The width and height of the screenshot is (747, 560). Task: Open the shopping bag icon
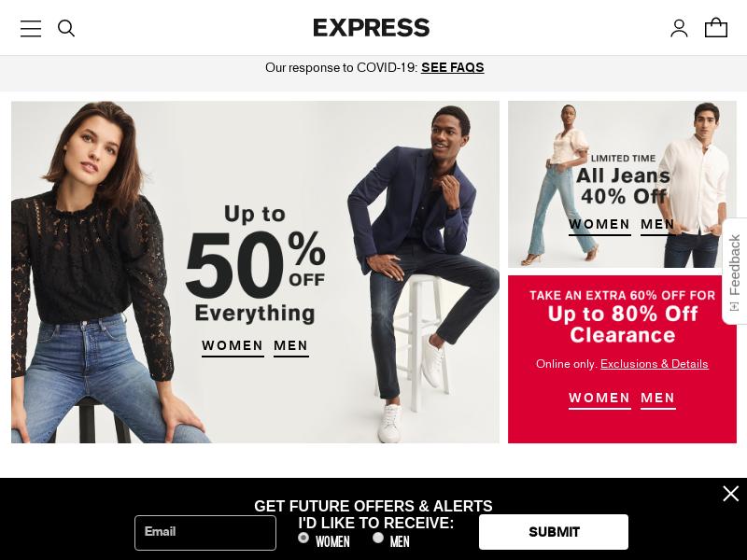(716, 28)
